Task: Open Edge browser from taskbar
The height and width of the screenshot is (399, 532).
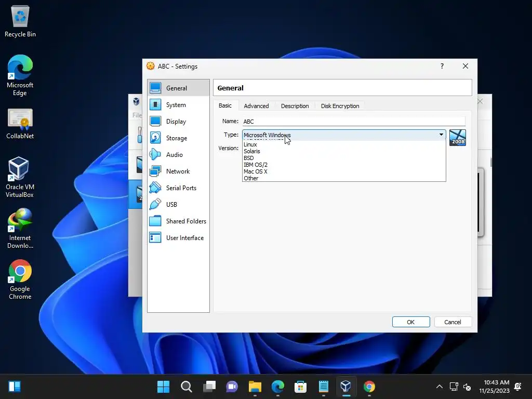Action: [277, 387]
